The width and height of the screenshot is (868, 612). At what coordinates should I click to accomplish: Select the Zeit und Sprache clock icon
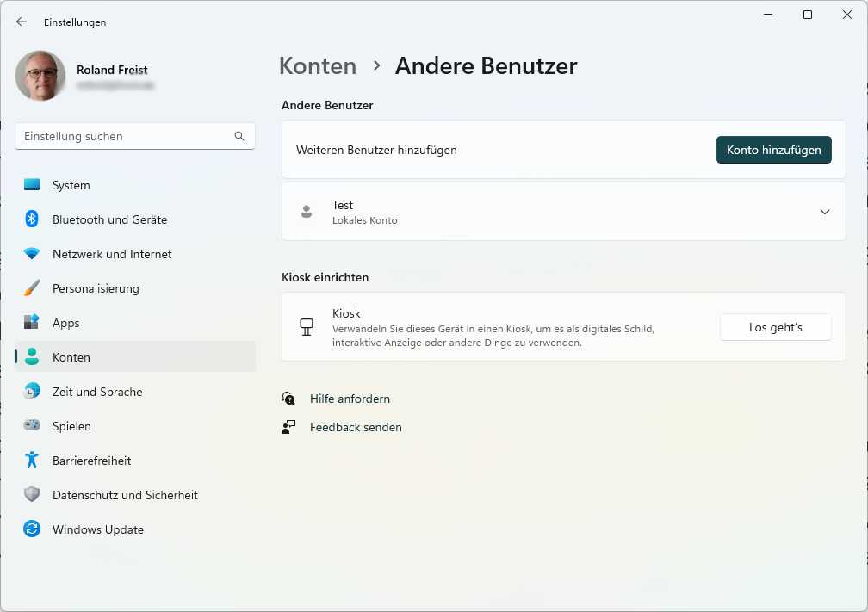tap(31, 392)
